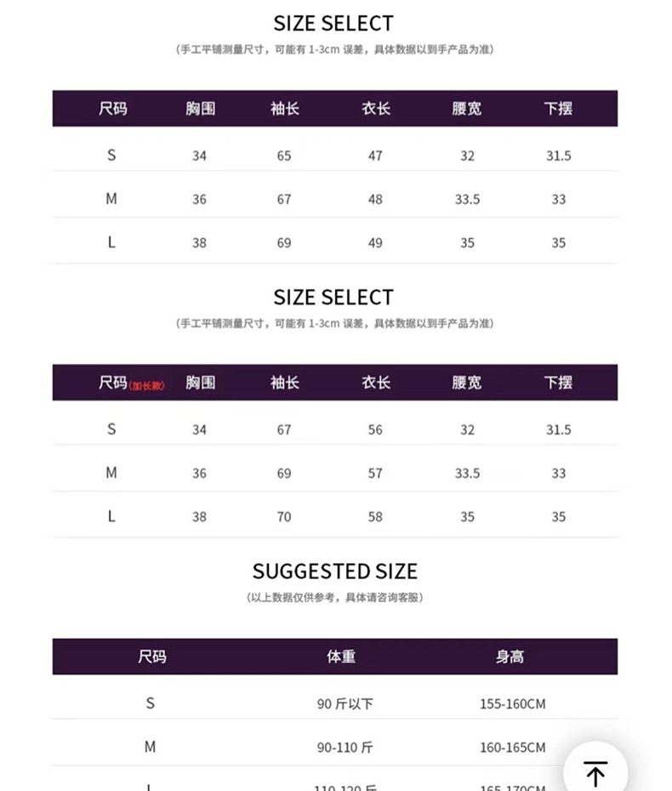Screen dimensions: 672x791
Task: Click the 155-160CM height cell
Action: pos(512,703)
